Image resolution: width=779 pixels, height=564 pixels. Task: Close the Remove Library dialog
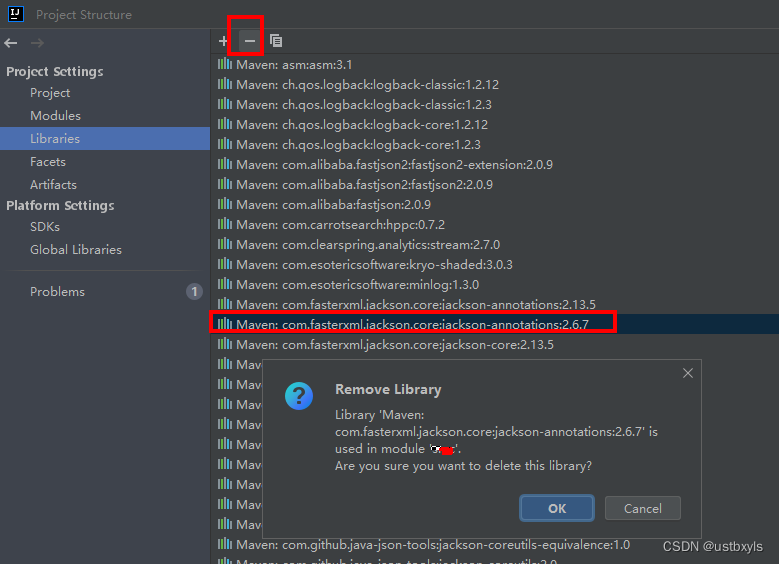pos(688,373)
